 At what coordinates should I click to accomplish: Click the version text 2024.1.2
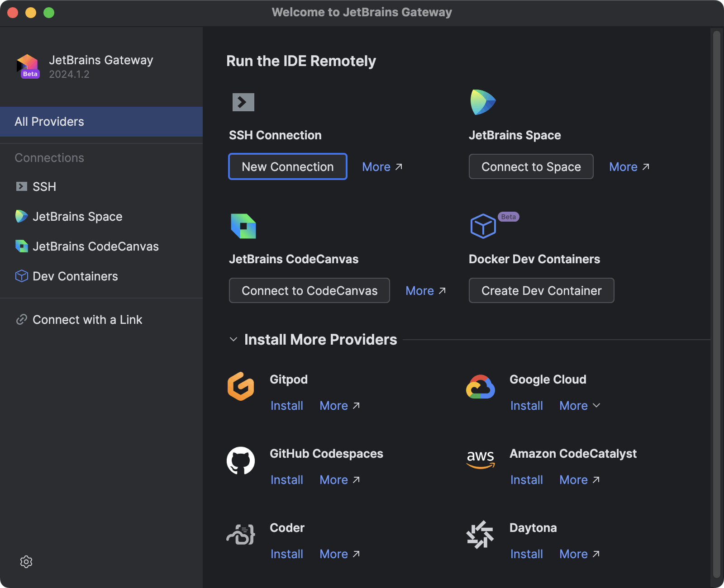[69, 74]
